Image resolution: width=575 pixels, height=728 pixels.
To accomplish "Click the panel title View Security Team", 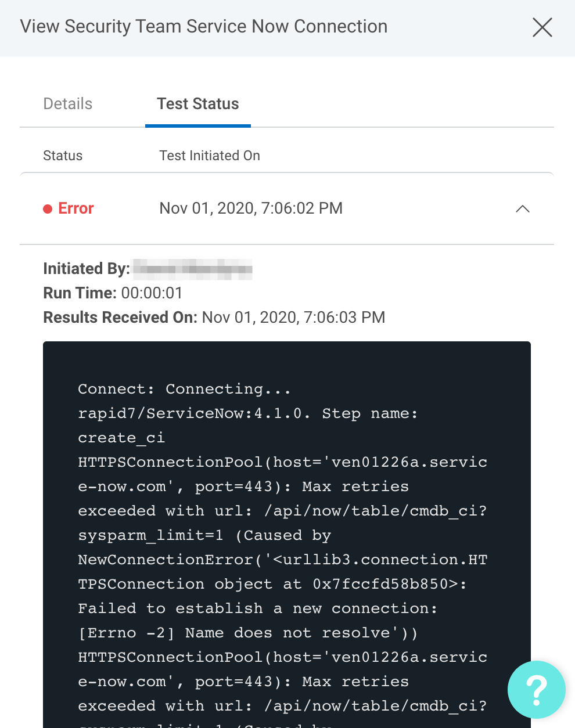I will pos(203,27).
